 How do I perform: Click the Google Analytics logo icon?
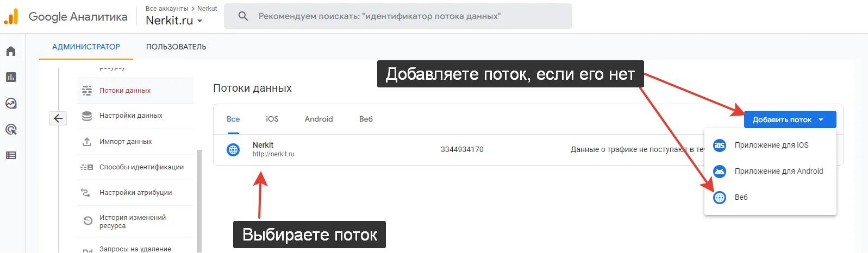coord(11,16)
